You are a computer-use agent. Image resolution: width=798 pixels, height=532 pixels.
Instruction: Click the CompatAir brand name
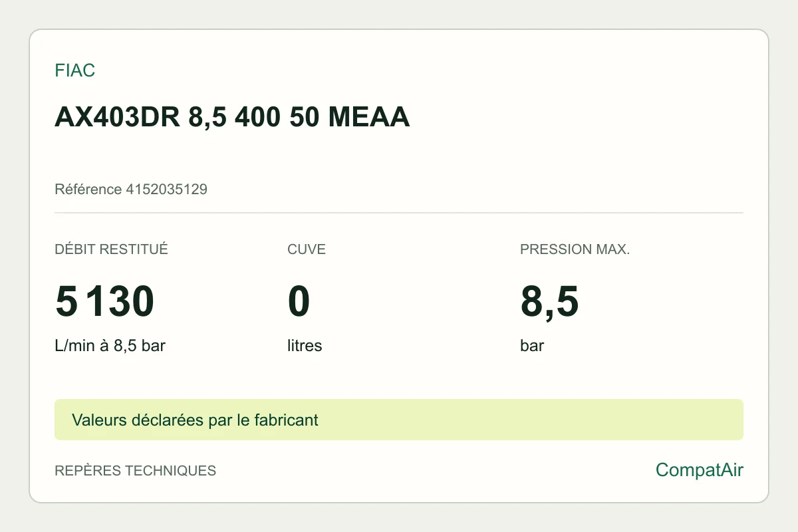pos(700,470)
